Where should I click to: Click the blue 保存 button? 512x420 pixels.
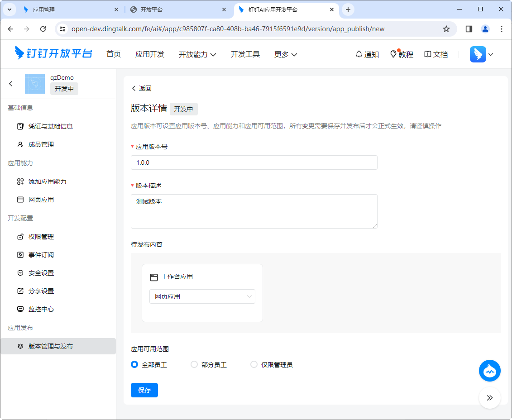(x=144, y=390)
